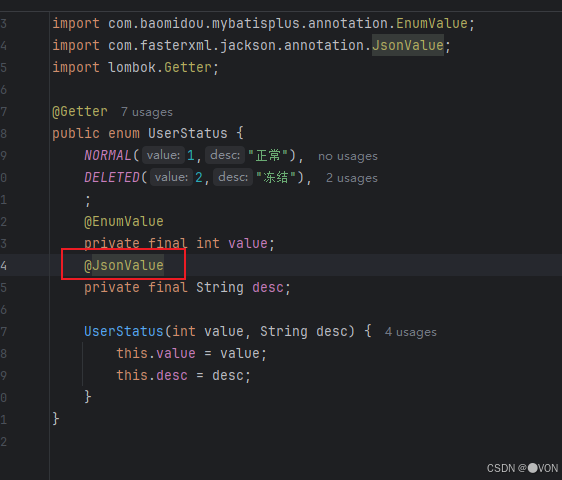Show the '4 usages' hint on the constructor
This screenshot has width=562, height=480.
tap(411, 332)
